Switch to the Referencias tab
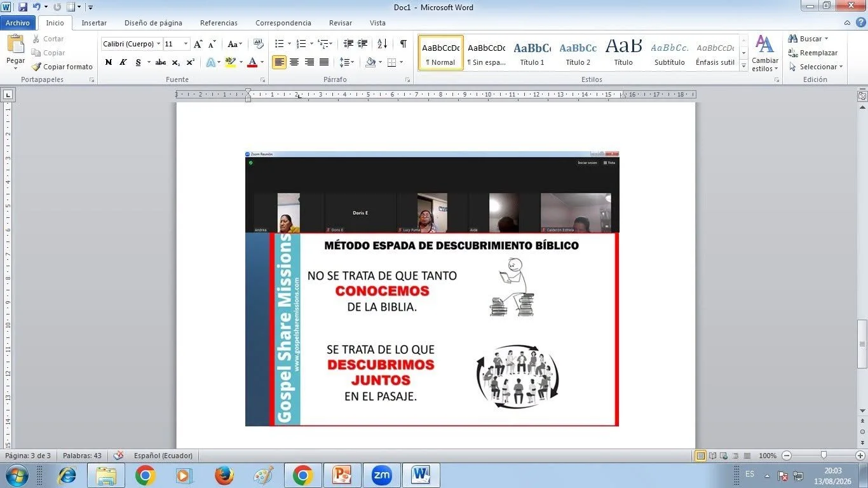Viewport: 868px width, 488px height. tap(219, 23)
